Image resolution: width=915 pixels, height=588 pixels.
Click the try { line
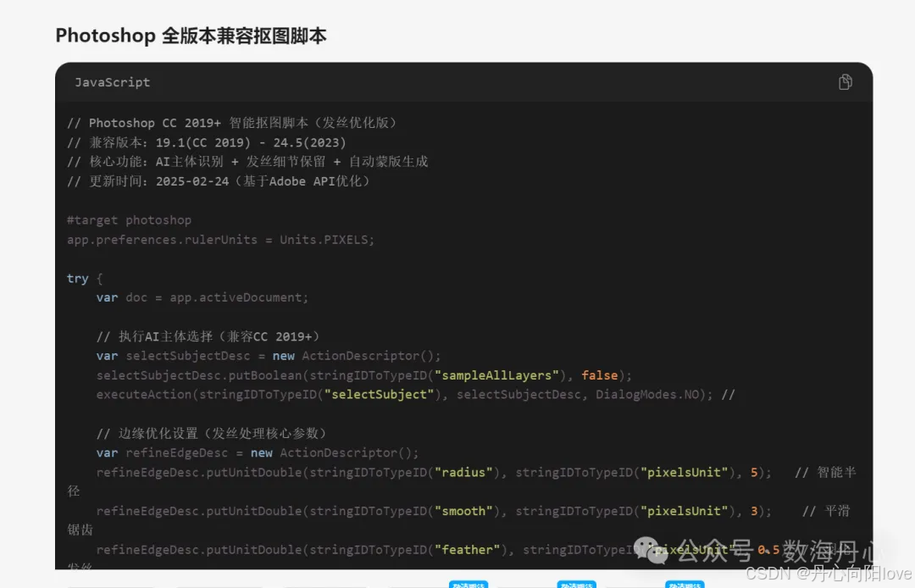point(85,278)
